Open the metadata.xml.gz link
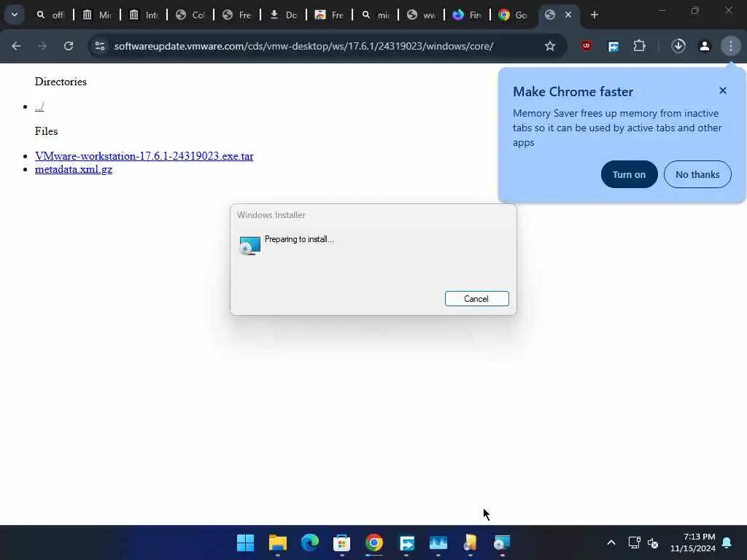Screen dimensions: 747x560 (x=74, y=169)
